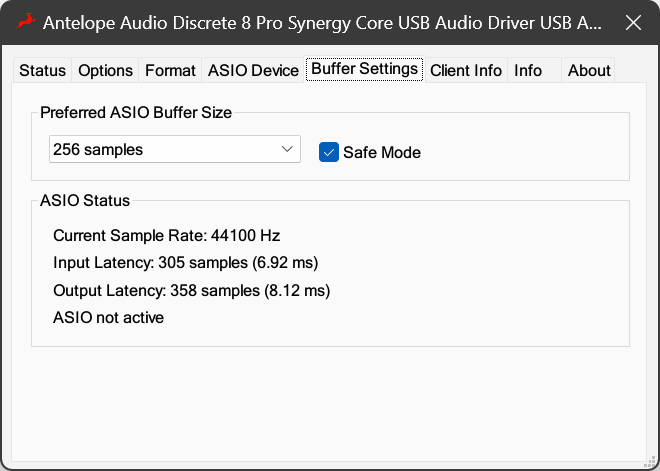Click the resize grip in window corner

tap(649, 461)
